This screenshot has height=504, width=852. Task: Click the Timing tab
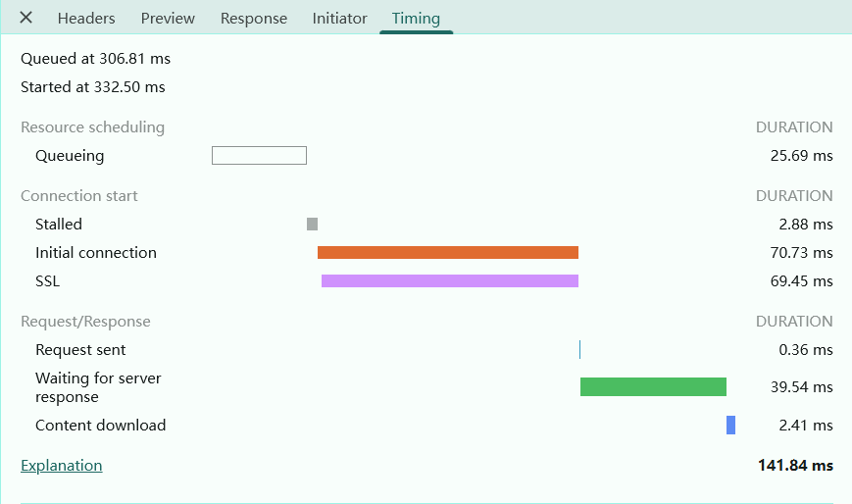click(416, 18)
